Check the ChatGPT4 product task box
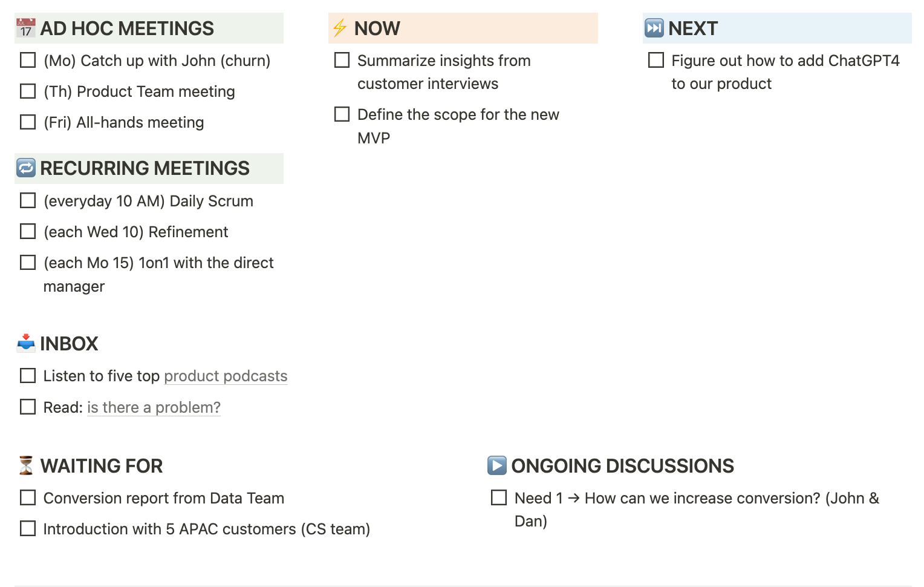The height and width of the screenshot is (587, 924). click(x=656, y=61)
